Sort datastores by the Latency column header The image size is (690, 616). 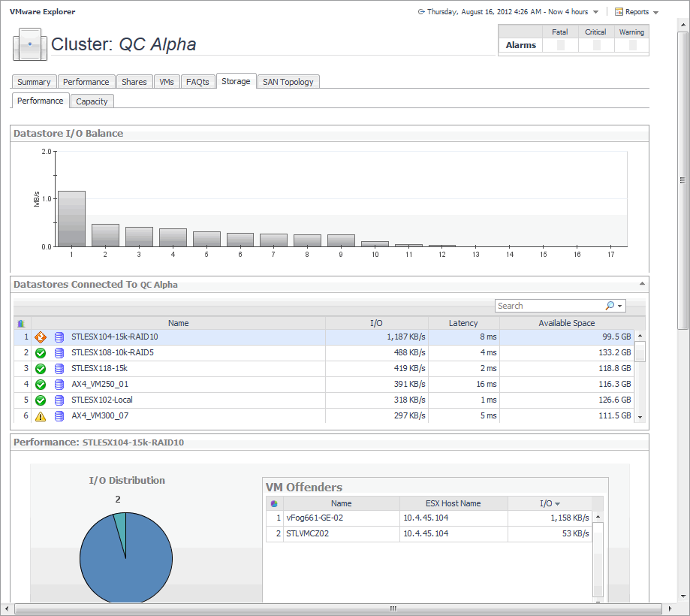pyautogui.click(x=463, y=323)
